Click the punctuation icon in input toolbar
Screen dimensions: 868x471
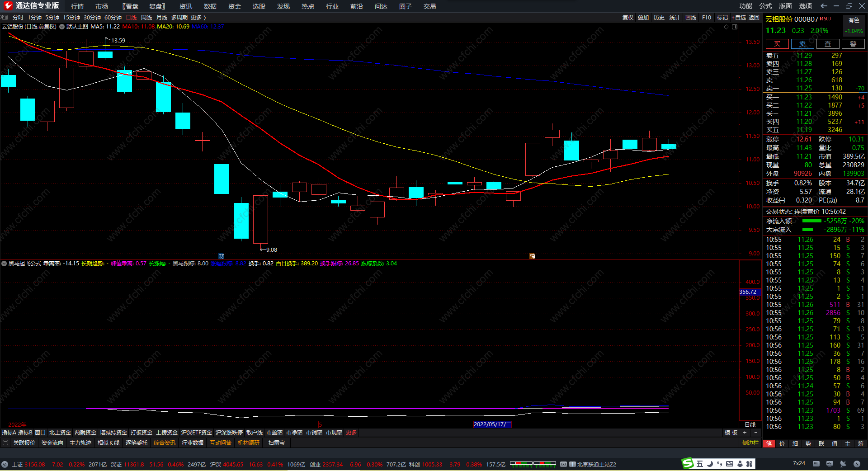[x=719, y=464]
